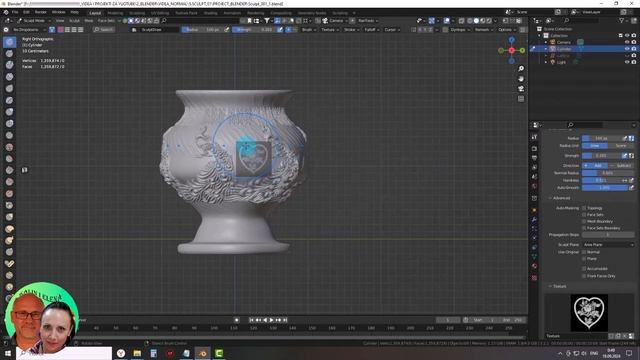640x360 pixels.
Task: Enable Face Sets auto-masking checkbox
Action: click(x=584, y=215)
